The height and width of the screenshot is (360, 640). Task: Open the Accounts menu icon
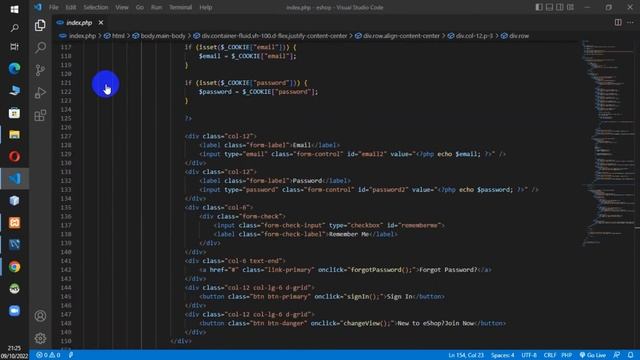click(x=40, y=316)
